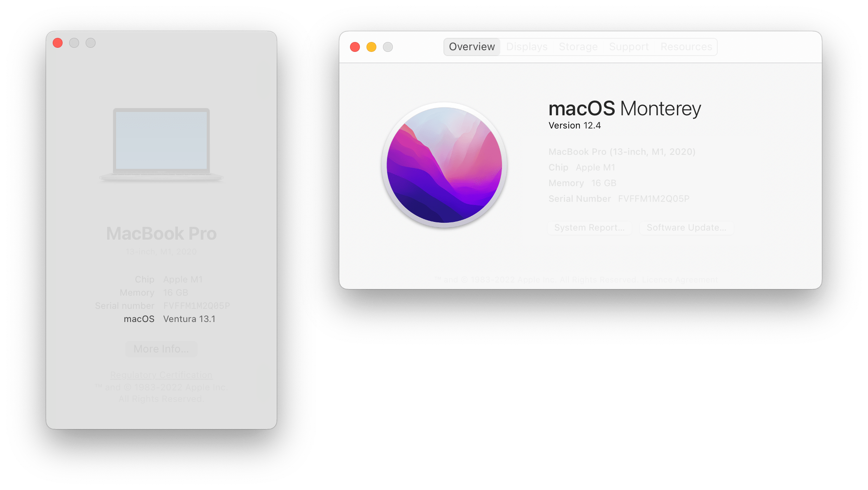This screenshot has height=490, width=868.
Task: Click MacBook Pro (13-inch, M1, 2020) text
Action: [x=622, y=152]
